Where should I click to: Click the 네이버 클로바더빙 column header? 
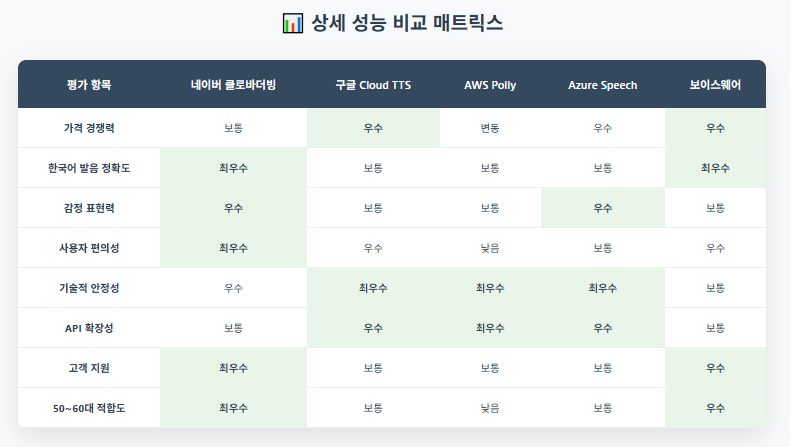[233, 85]
